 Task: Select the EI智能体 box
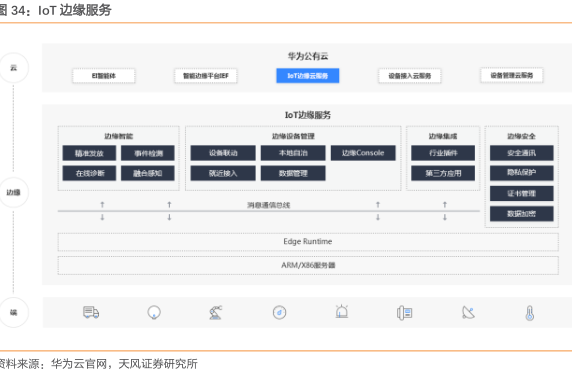pos(104,76)
